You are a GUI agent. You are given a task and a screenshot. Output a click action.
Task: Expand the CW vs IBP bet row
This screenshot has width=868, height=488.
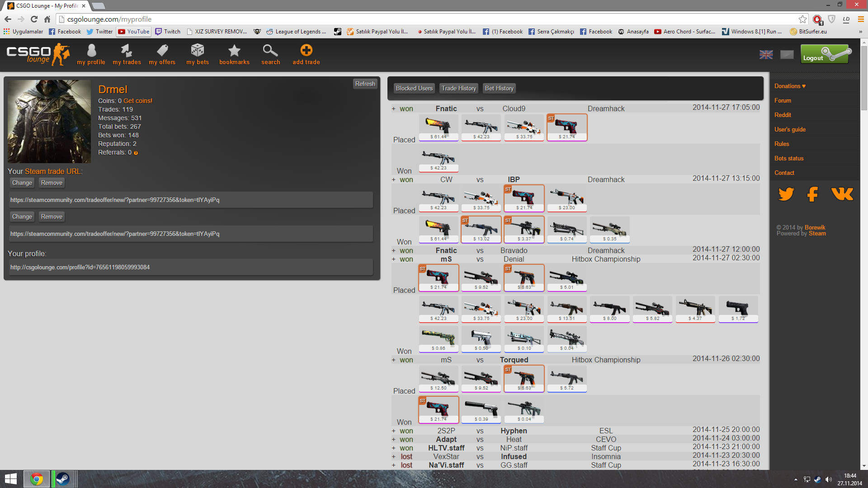point(393,180)
